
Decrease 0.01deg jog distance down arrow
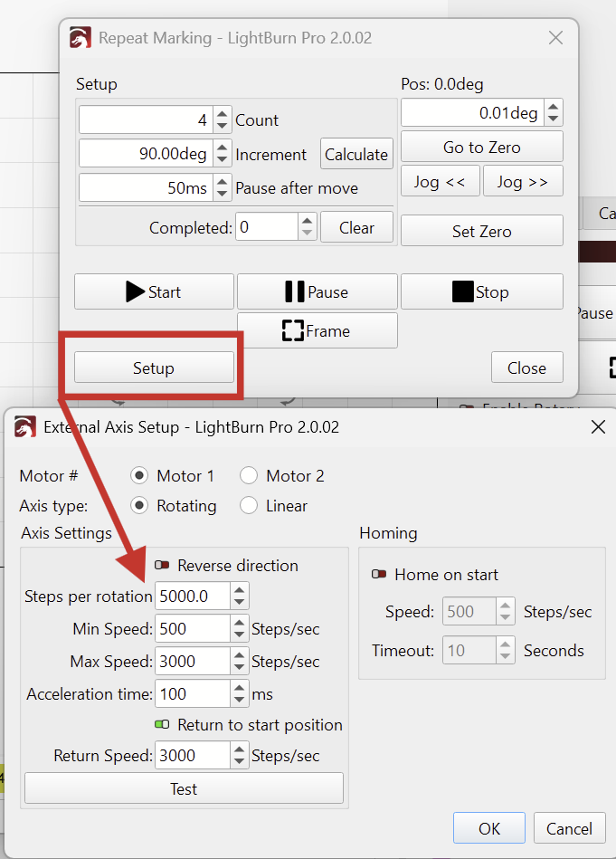pyautogui.click(x=553, y=119)
